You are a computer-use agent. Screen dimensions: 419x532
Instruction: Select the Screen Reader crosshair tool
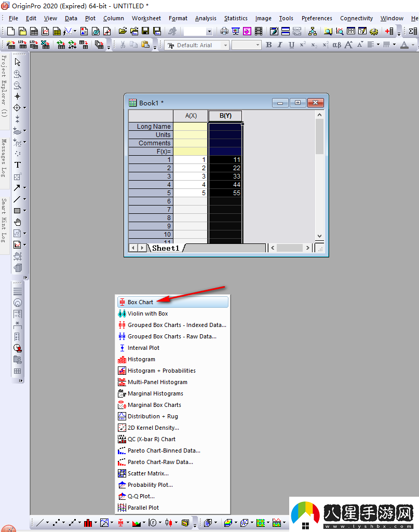[x=17, y=97]
